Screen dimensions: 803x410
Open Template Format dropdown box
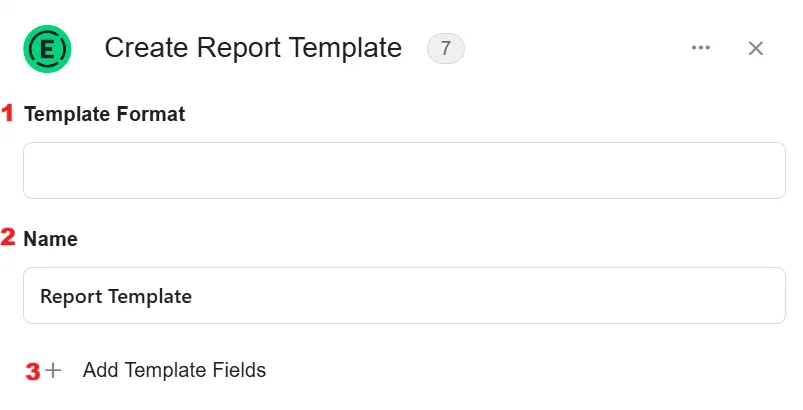(x=404, y=170)
